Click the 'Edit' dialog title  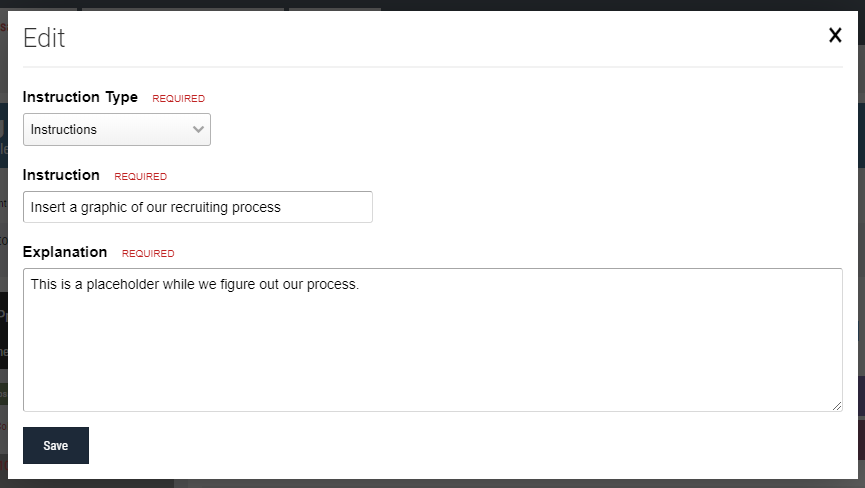click(44, 38)
